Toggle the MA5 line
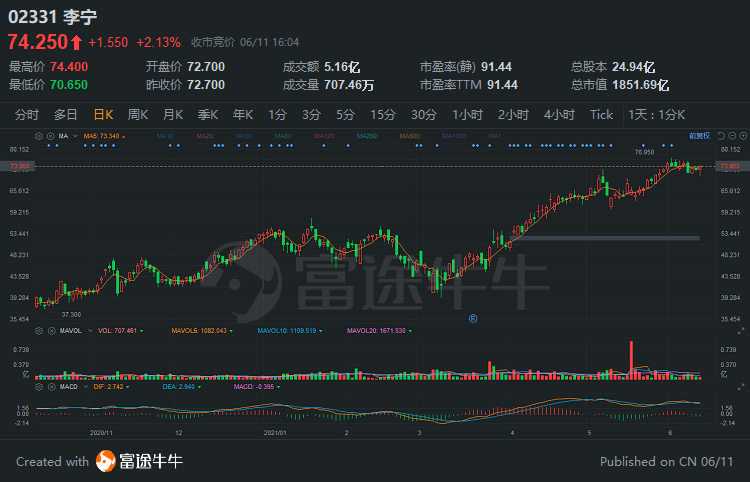This screenshot has height=482, width=750. [x=105, y=136]
